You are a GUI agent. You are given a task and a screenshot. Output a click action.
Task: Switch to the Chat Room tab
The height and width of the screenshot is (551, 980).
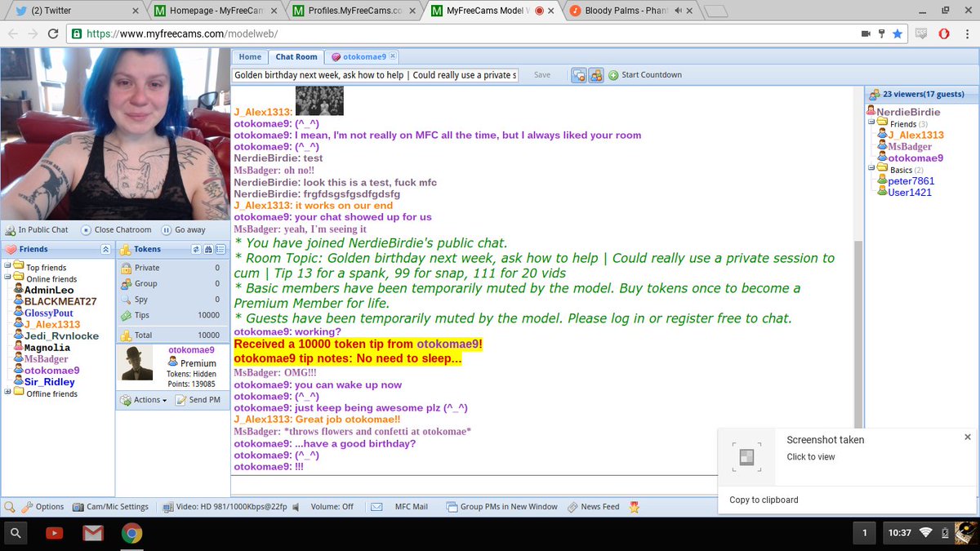[296, 56]
